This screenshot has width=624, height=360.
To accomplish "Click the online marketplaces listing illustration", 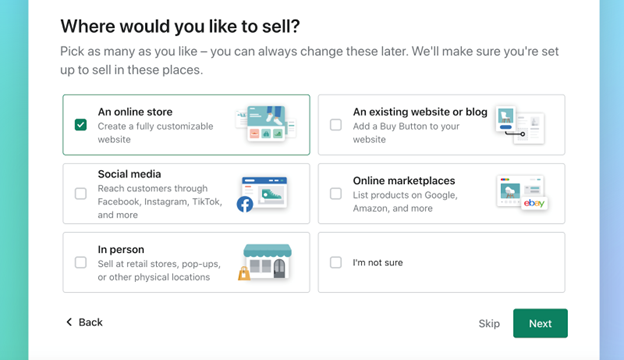I will coord(520,191).
